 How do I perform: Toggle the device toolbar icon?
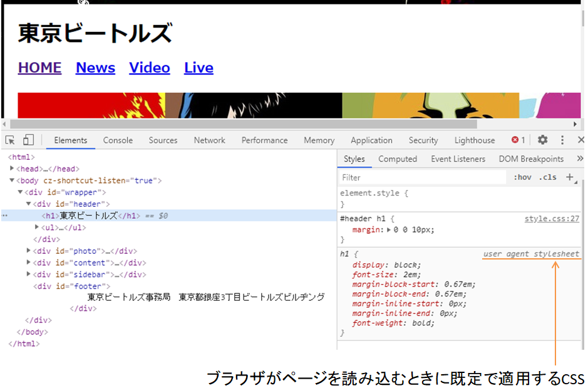pyautogui.click(x=28, y=140)
